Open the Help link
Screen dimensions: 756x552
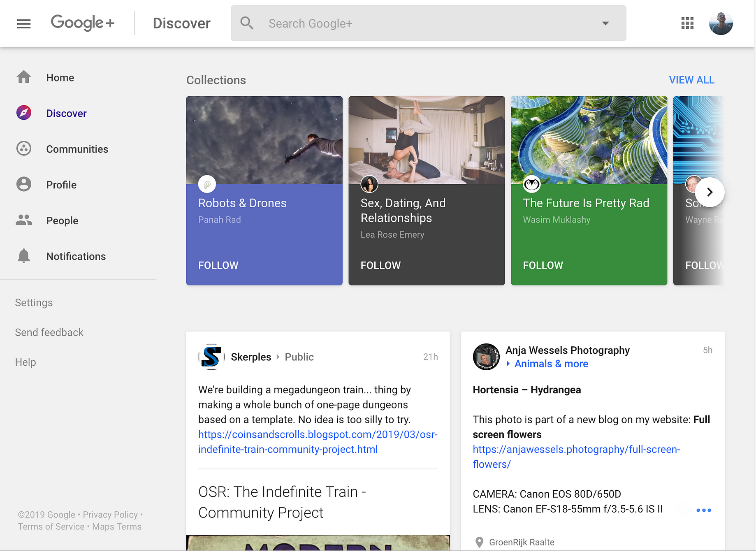coord(26,362)
